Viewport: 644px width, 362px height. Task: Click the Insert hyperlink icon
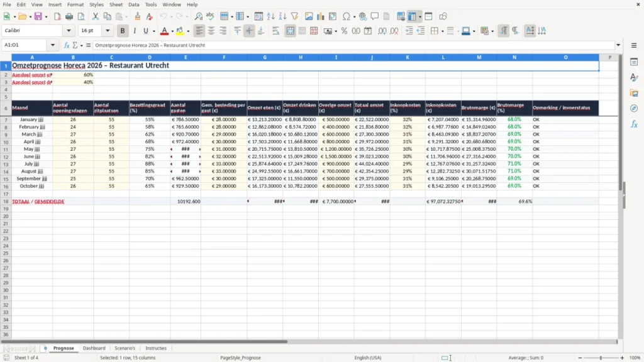click(x=363, y=16)
